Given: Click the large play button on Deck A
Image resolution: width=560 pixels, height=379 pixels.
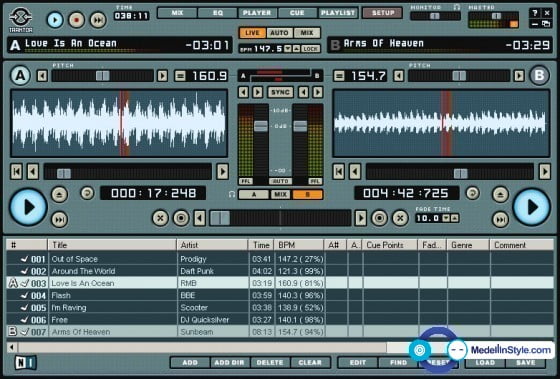Looking at the screenshot, I should 28,207.
